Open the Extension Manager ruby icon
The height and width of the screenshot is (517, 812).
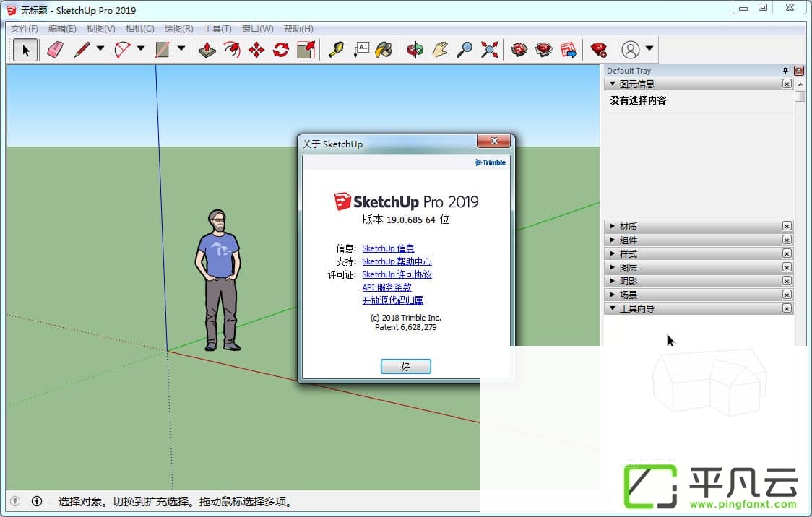pos(599,51)
